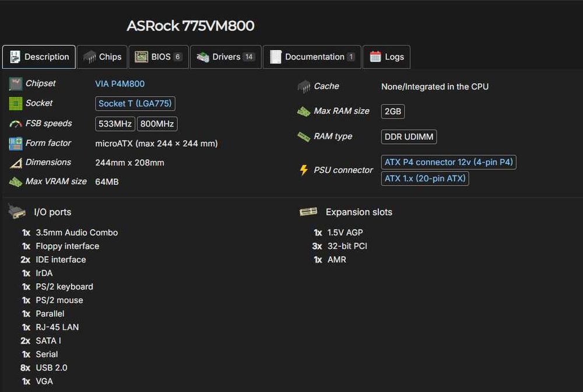This screenshot has width=583, height=392.
Task: Click the Serial port entry
Action: tap(47, 354)
